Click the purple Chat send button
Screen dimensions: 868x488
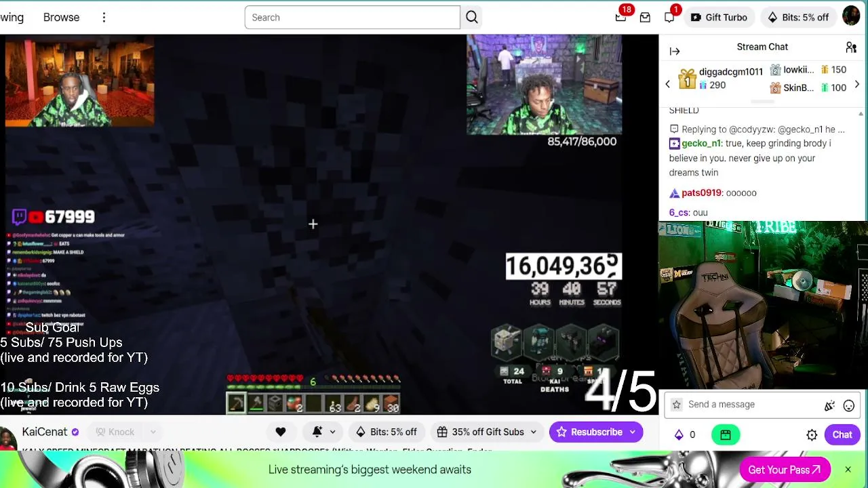click(x=842, y=435)
